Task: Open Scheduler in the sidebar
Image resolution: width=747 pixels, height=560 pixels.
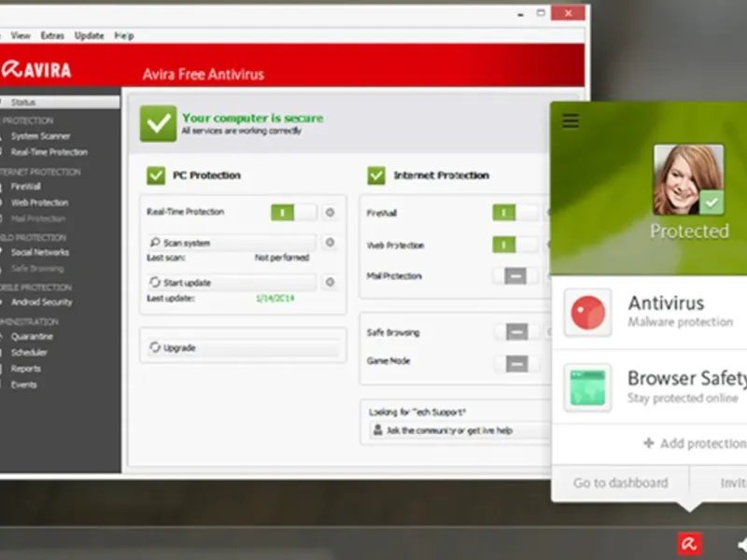Action: point(29,353)
